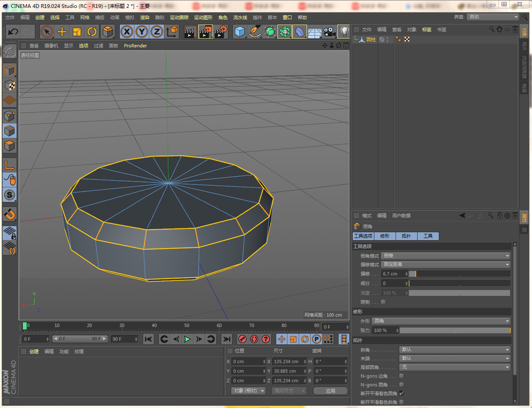Toggle N-gons 圆角 checkbox

coord(401,385)
